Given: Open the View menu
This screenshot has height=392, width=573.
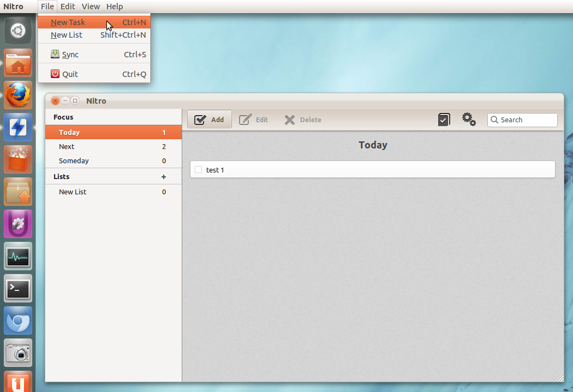Looking at the screenshot, I should pos(91,7).
